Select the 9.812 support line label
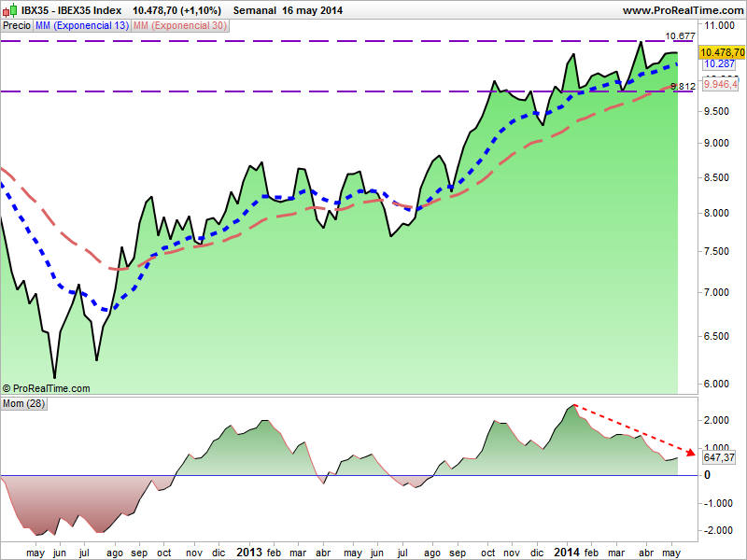Viewport: 747px width, 560px height. click(x=684, y=86)
